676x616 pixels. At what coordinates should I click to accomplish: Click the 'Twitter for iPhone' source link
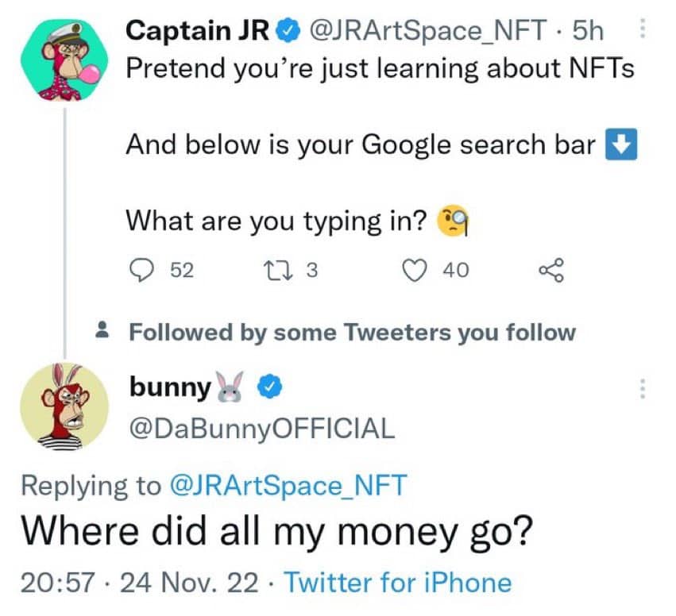click(397, 583)
